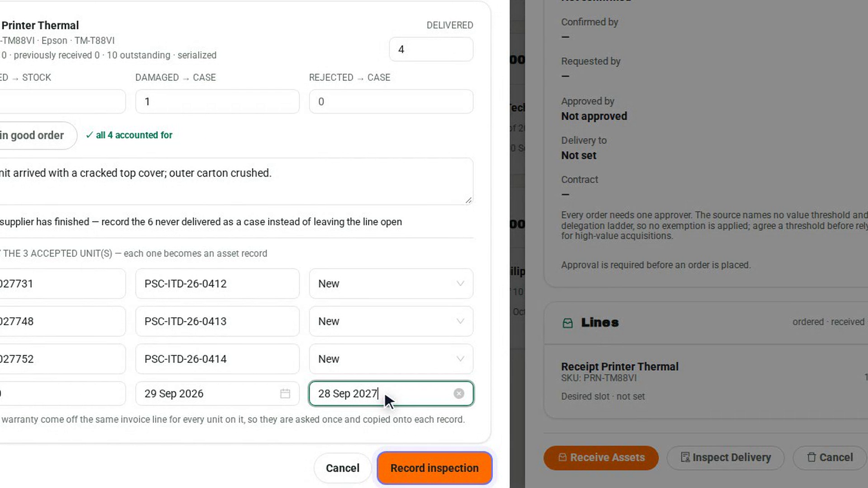Click the trash icon on background Cancel

811,457
